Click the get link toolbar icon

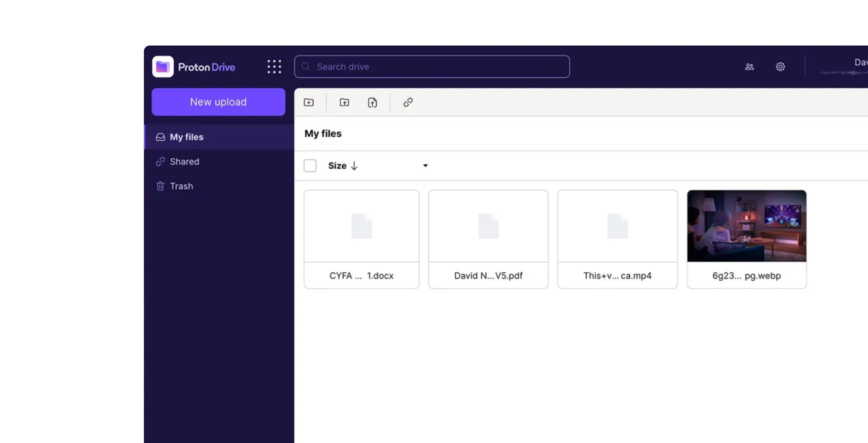click(x=408, y=103)
